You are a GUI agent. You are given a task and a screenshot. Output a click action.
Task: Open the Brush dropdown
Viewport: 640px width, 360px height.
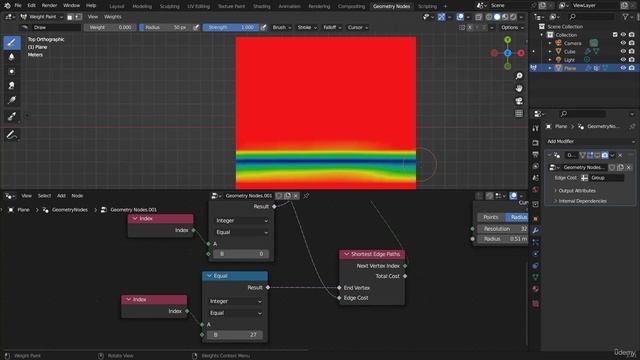[282, 27]
